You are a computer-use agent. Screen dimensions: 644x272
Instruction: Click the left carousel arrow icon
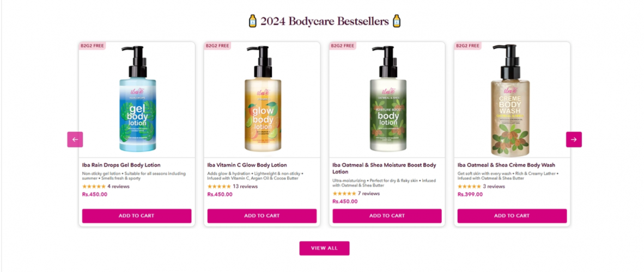coord(75,139)
